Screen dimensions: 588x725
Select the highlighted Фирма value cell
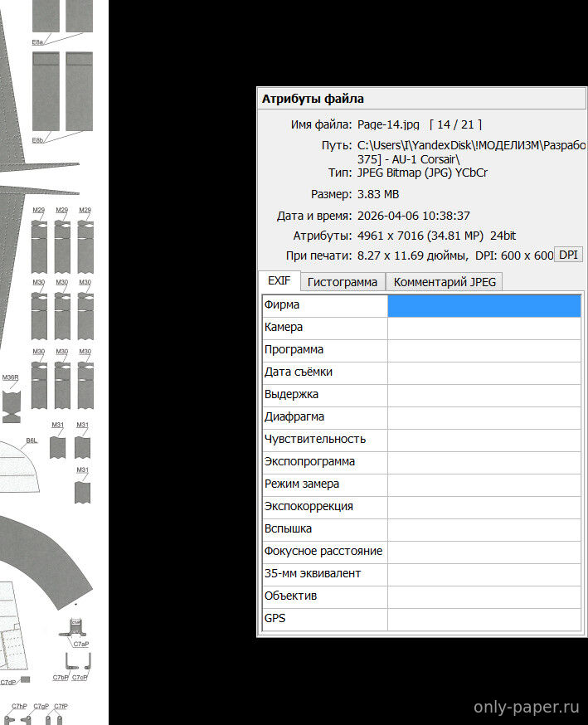(484, 305)
